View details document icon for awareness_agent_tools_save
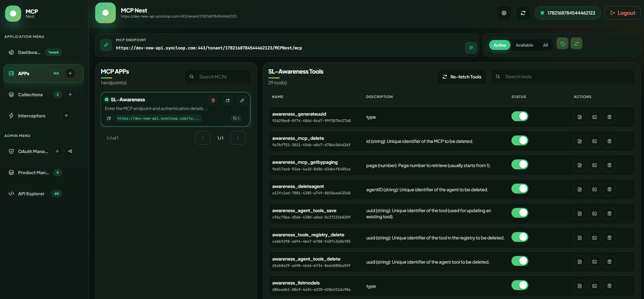Viewport: 644px width, 299px height. pyautogui.click(x=580, y=213)
